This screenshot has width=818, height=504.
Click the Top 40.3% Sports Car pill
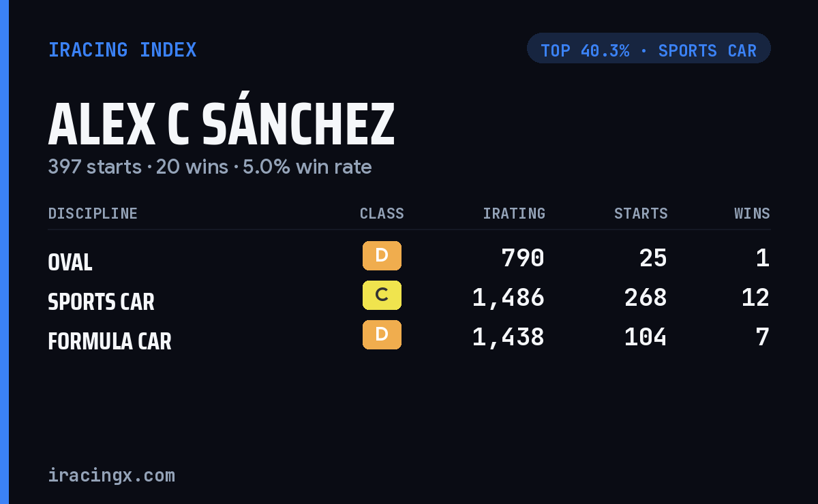click(x=648, y=48)
